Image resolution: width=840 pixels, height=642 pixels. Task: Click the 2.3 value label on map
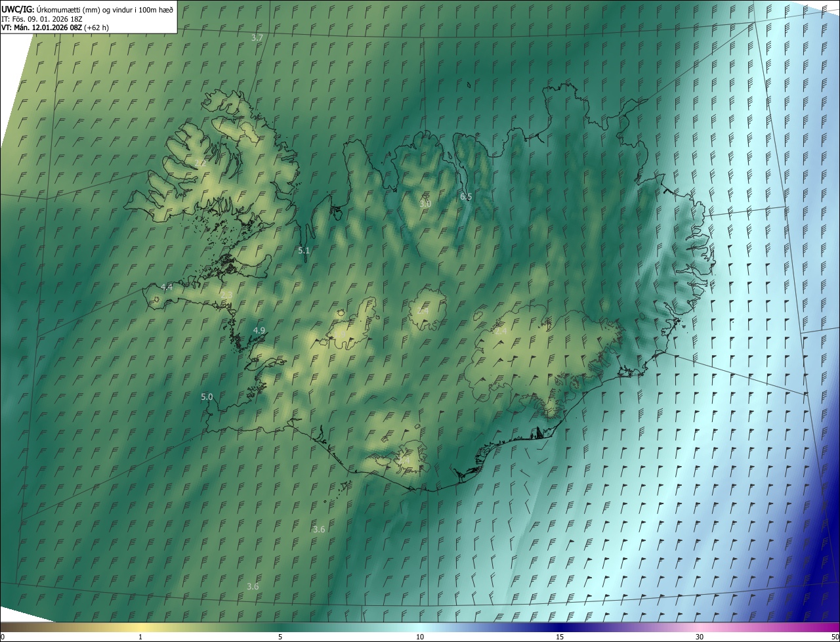pyautogui.click(x=226, y=295)
